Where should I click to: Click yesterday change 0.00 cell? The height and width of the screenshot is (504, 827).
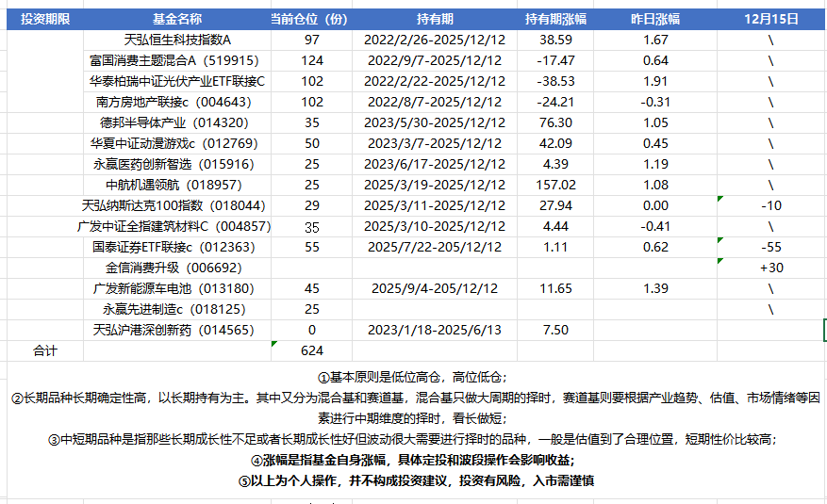(655, 205)
